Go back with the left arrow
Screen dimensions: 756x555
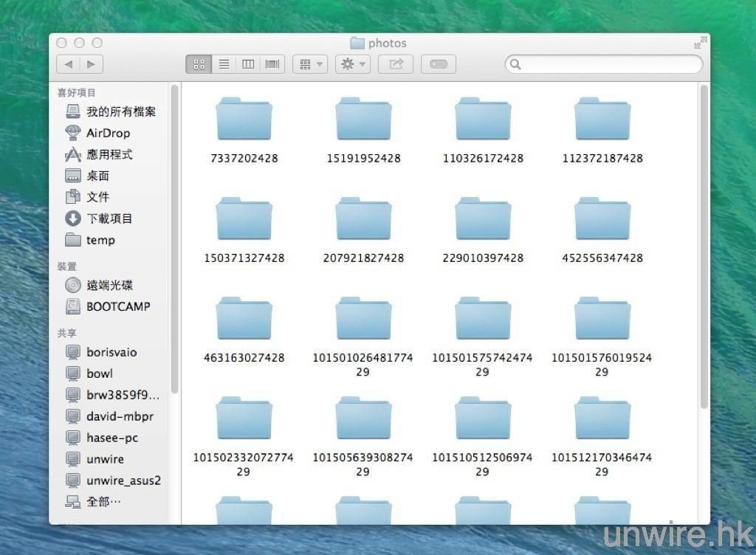69,64
